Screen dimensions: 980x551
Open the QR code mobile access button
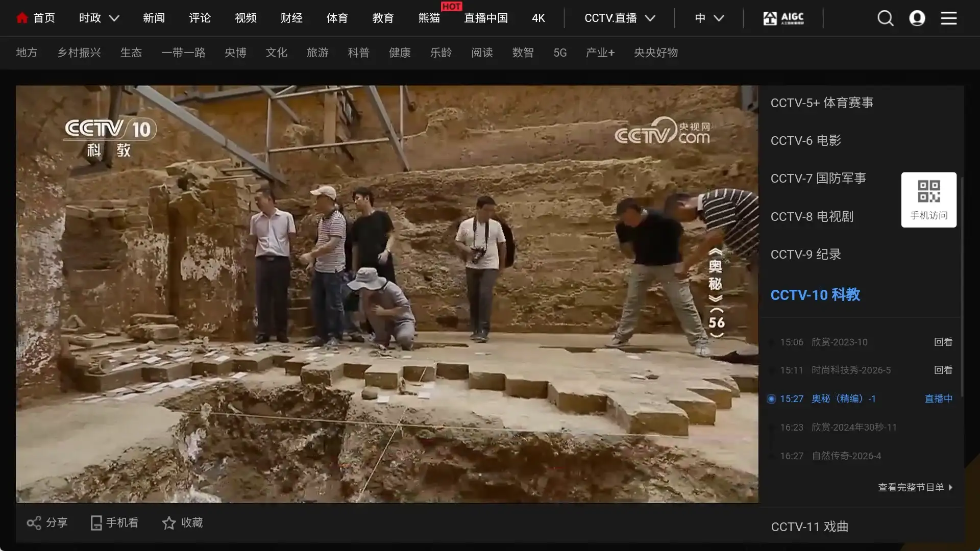(928, 199)
